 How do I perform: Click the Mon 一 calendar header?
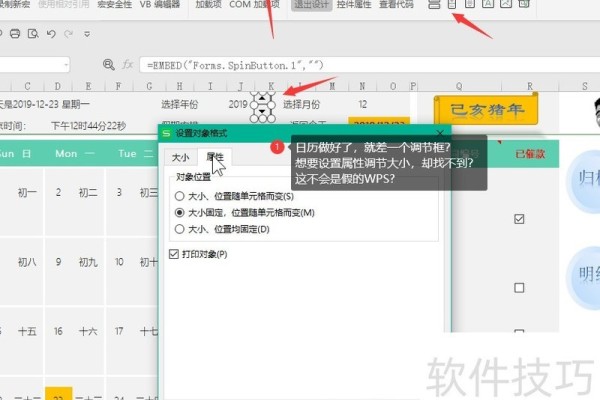(75, 154)
